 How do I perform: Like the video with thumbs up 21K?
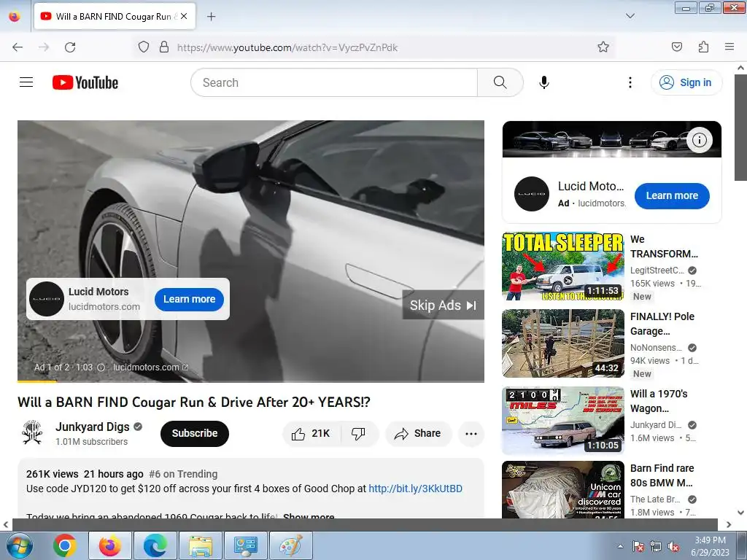pos(311,433)
